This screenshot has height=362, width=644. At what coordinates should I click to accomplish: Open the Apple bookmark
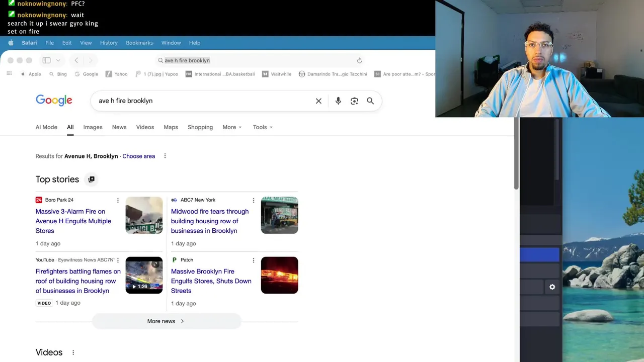pos(31,74)
